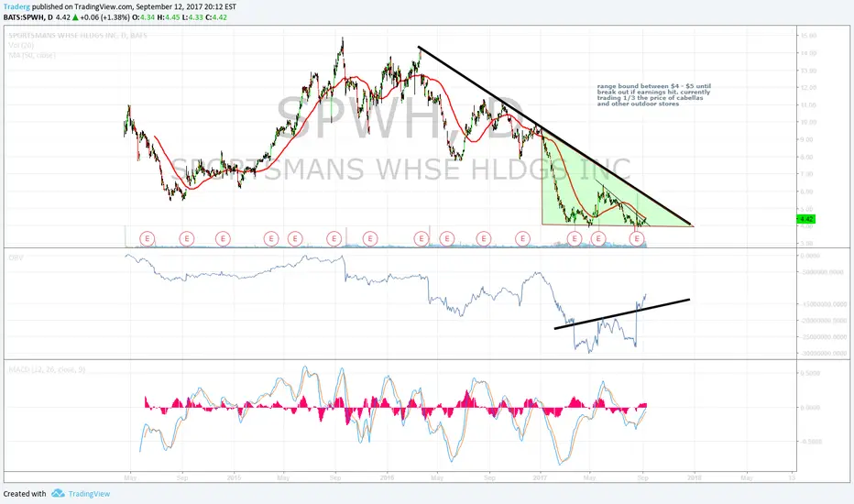This screenshot has height=504, width=854.
Task: Click the 12.00 price axis label
Action: click(809, 87)
